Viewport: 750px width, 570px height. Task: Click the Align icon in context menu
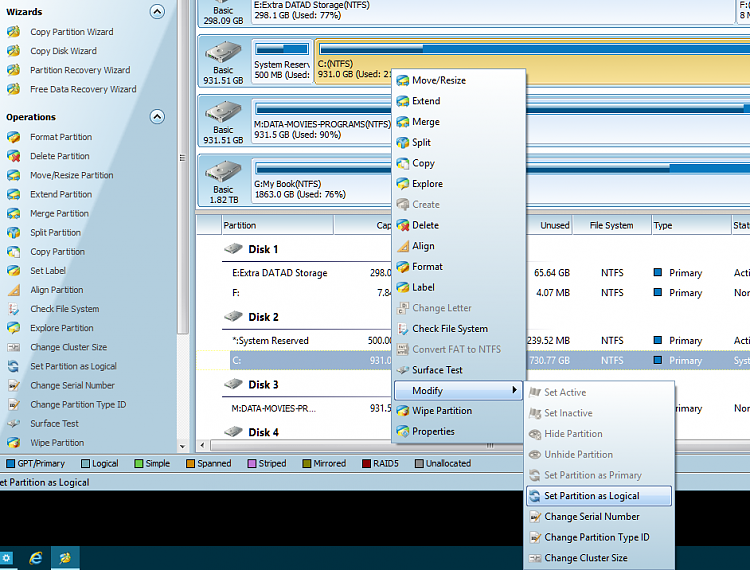tap(403, 246)
